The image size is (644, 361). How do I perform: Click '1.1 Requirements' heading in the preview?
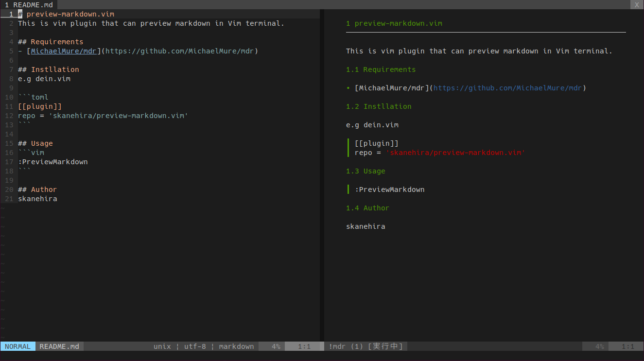[x=381, y=69]
